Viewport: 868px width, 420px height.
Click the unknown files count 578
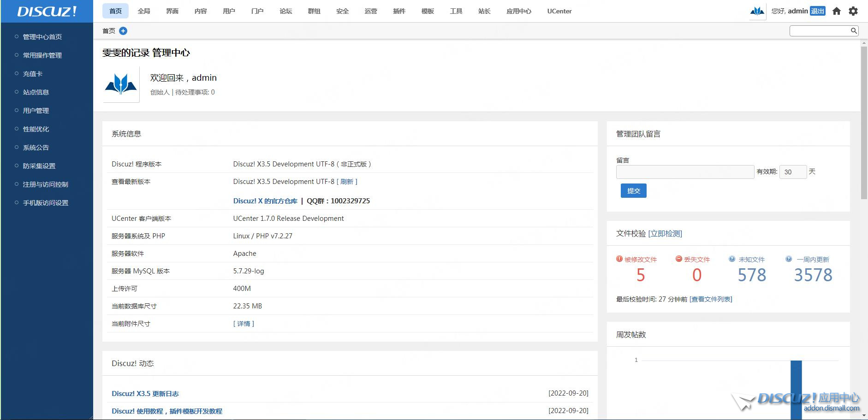752,275
